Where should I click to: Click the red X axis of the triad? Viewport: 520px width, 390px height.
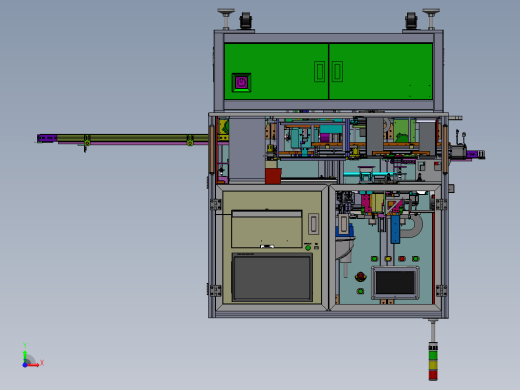pos(34,365)
